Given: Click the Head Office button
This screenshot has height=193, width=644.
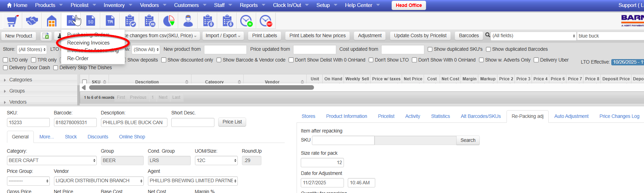Looking at the screenshot, I should pyautogui.click(x=409, y=5).
